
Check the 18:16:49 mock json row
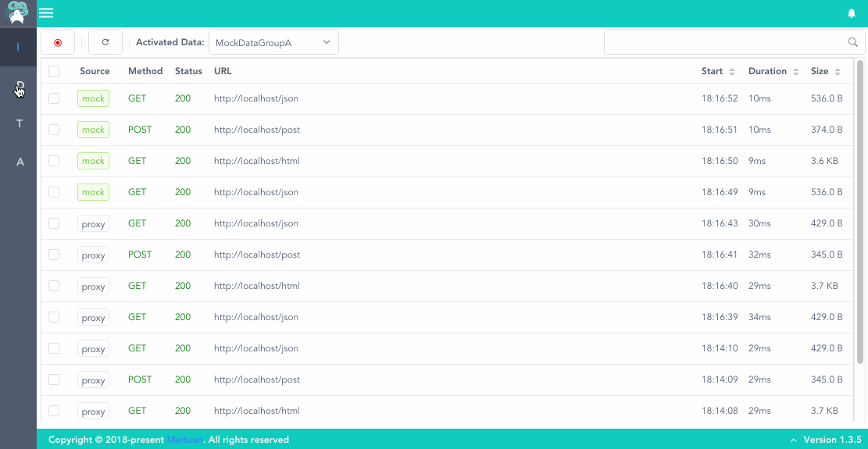54,192
